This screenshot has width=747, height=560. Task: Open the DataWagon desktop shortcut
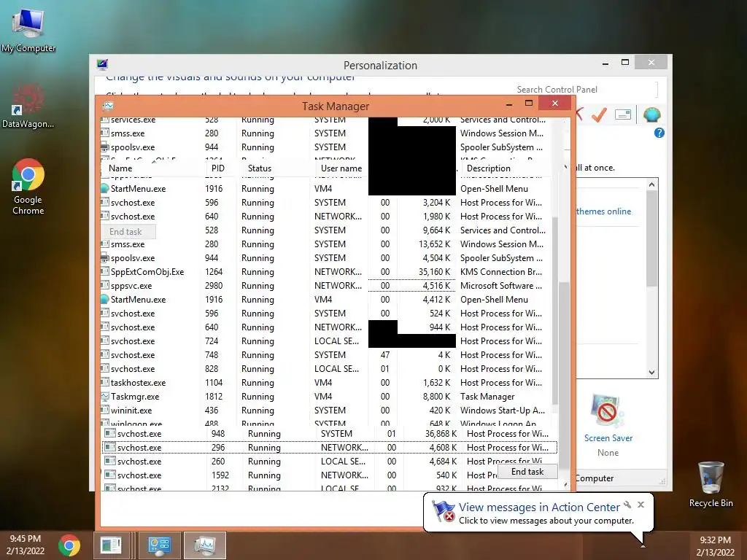(x=28, y=106)
